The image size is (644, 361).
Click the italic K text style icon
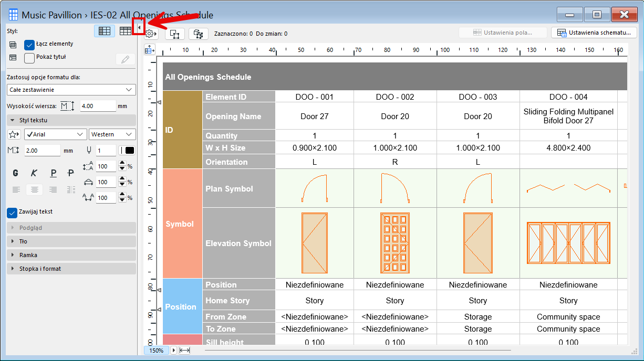click(x=34, y=173)
